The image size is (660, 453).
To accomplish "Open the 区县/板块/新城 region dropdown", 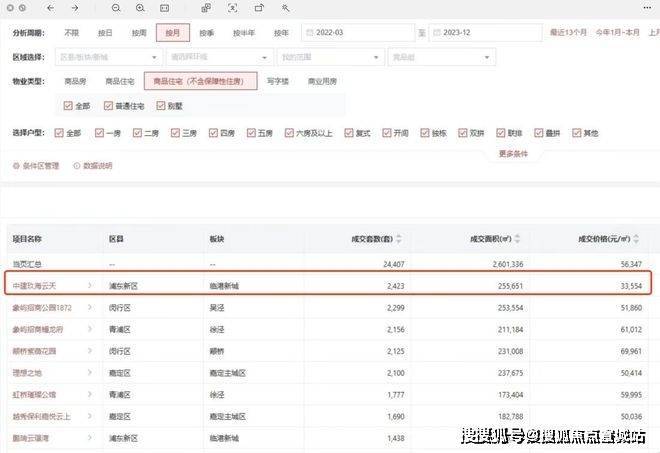I will click(108, 58).
